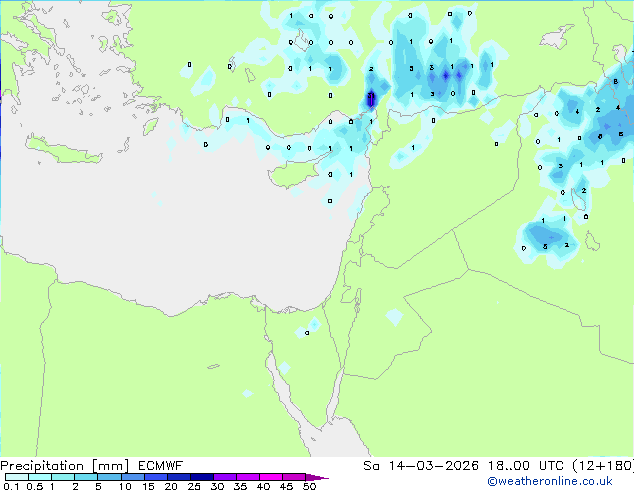This screenshot has width=634, height=490.
Task: Click the '18..00 UTC' time text
Action: click(x=526, y=465)
